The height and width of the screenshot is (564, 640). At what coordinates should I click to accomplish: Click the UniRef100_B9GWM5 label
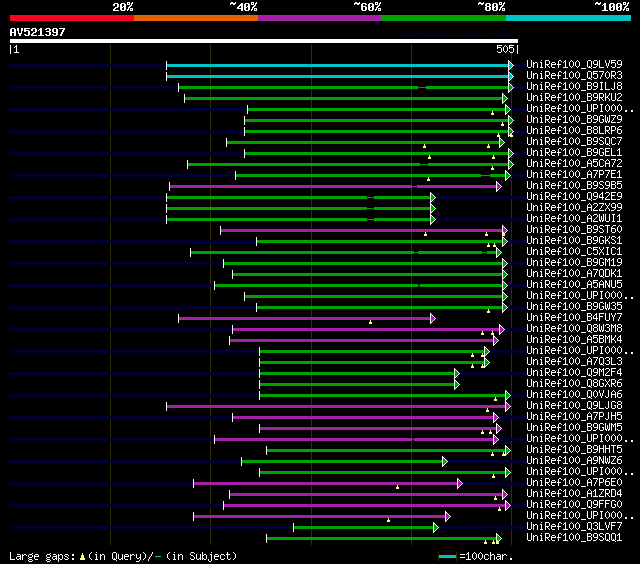[574, 428]
